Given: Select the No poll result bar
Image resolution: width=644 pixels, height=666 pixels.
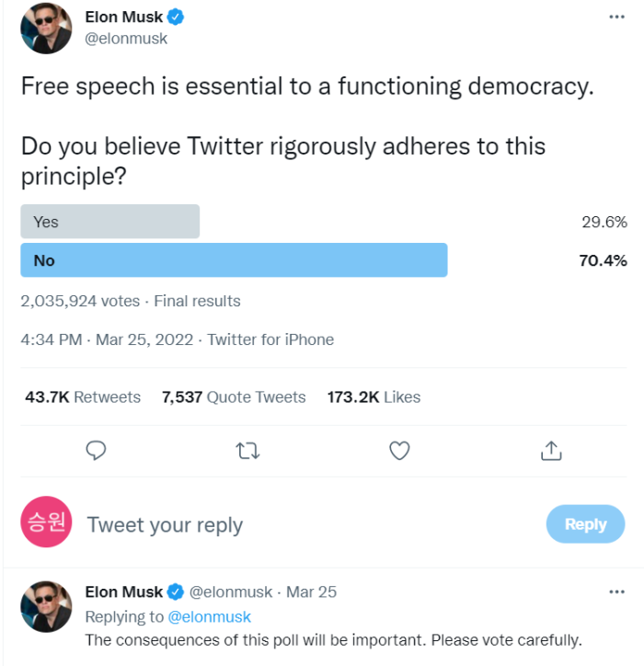Looking at the screenshot, I should click(234, 260).
